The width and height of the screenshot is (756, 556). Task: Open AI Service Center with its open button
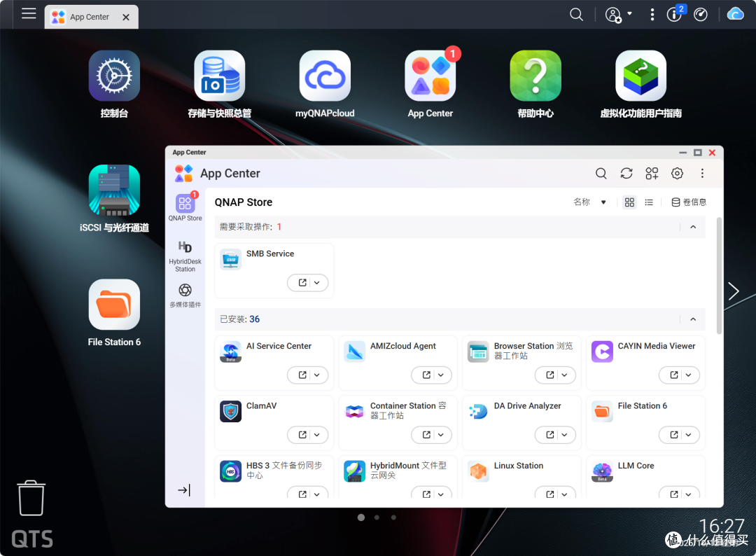302,375
